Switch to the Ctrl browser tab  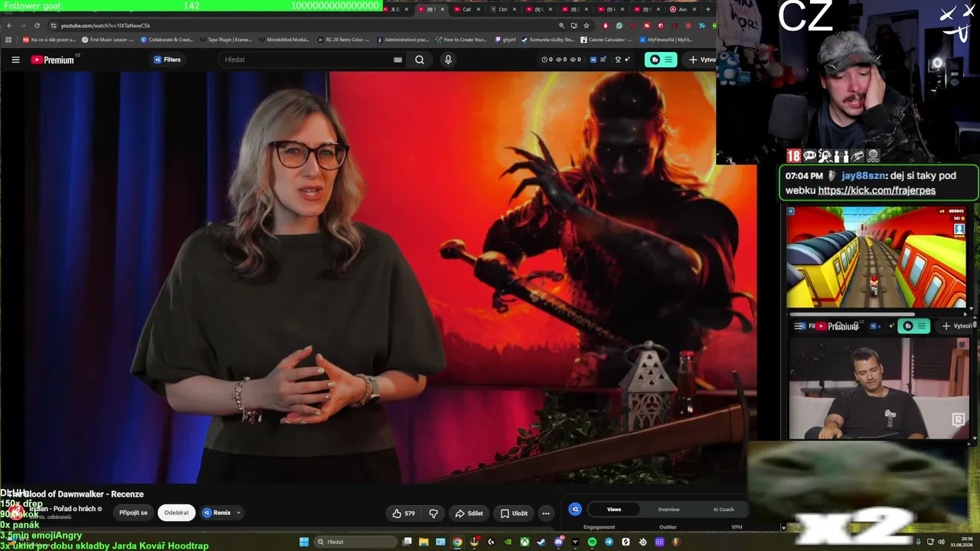[502, 9]
